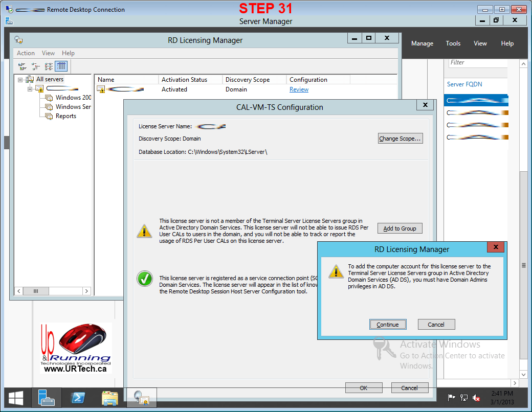532x412 pixels.
Task: Select the small icons view toolbar icon
Action: [x=35, y=66]
